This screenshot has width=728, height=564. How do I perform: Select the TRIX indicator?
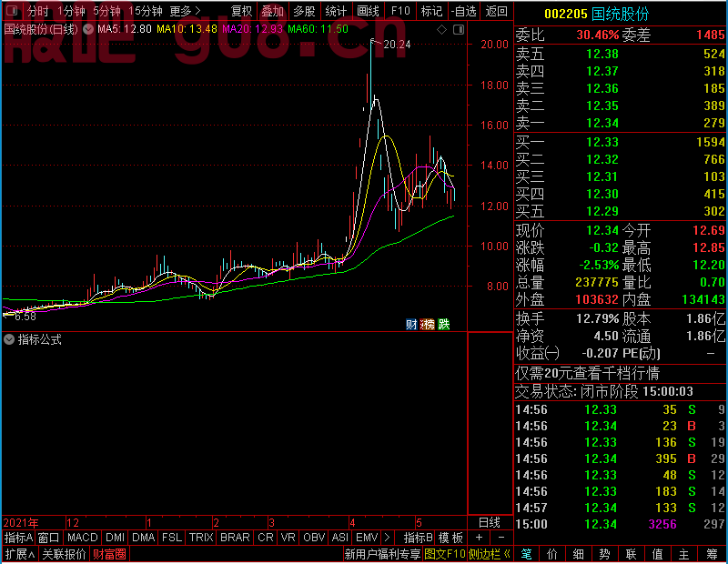(201, 538)
